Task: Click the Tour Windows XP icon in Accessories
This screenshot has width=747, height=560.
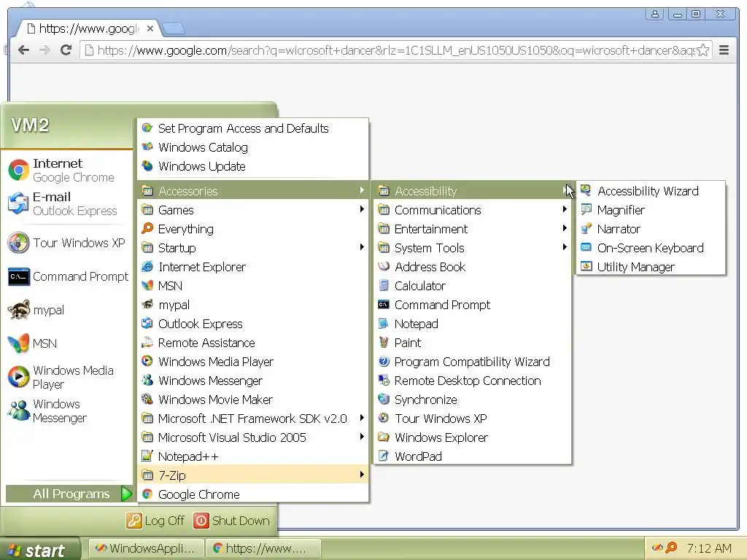Action: pos(384,418)
